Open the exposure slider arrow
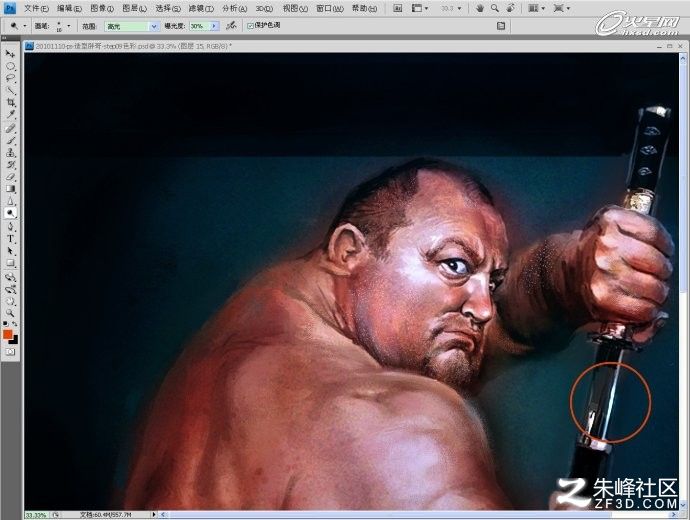This screenshot has width=690, height=520. (x=215, y=26)
